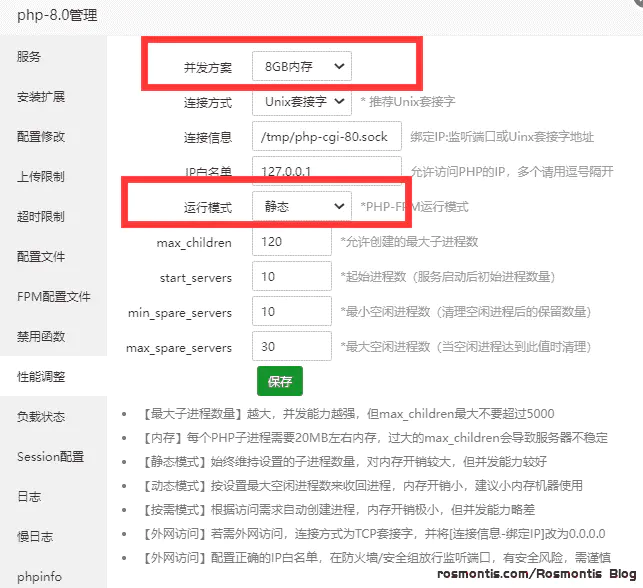Click the hint text 推荐Unix套接字
Screen dimensions: 643x588
coord(408,101)
